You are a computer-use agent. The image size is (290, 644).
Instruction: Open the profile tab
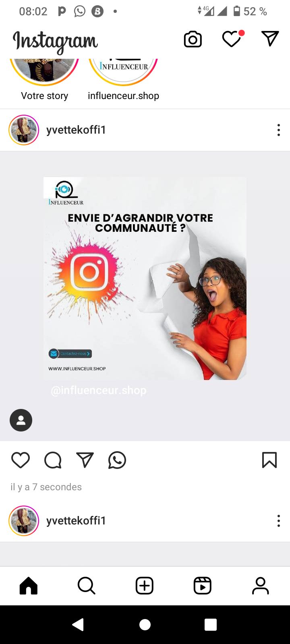tap(261, 586)
